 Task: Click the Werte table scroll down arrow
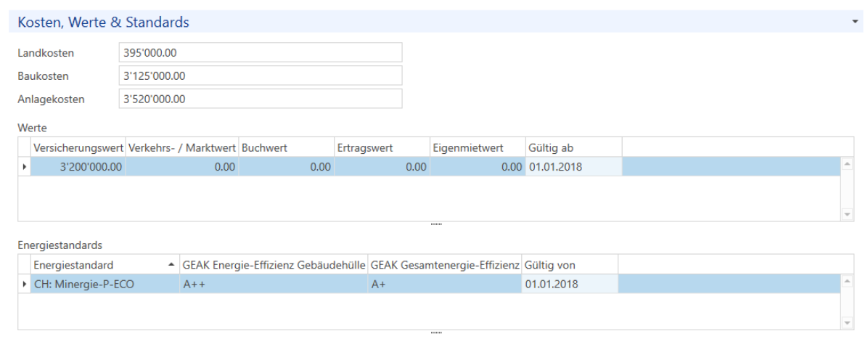(x=846, y=214)
